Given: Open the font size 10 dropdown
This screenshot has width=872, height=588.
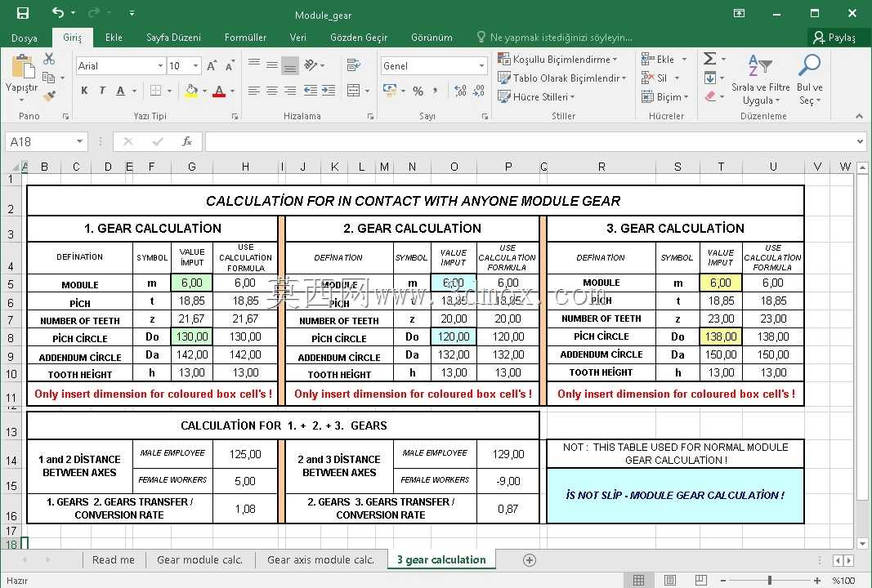Looking at the screenshot, I should [x=195, y=65].
